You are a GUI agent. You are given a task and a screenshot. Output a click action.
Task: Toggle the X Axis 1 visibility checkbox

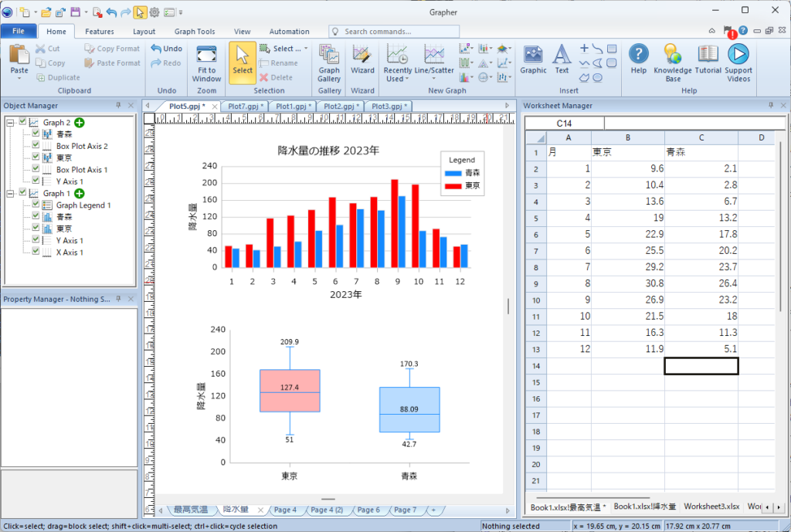click(x=36, y=252)
